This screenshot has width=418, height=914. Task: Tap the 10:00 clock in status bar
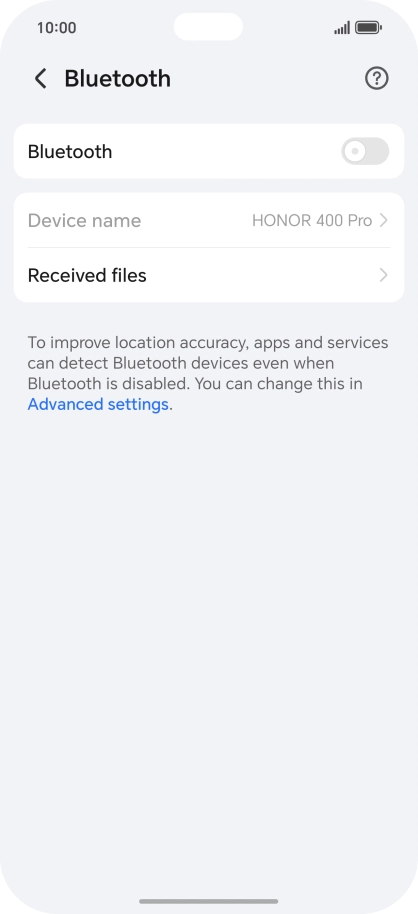[57, 27]
